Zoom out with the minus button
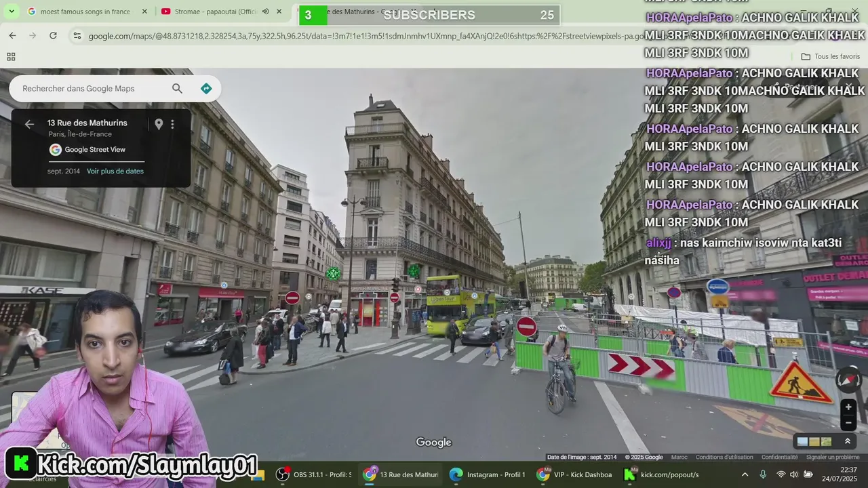This screenshot has height=488, width=868. click(848, 423)
